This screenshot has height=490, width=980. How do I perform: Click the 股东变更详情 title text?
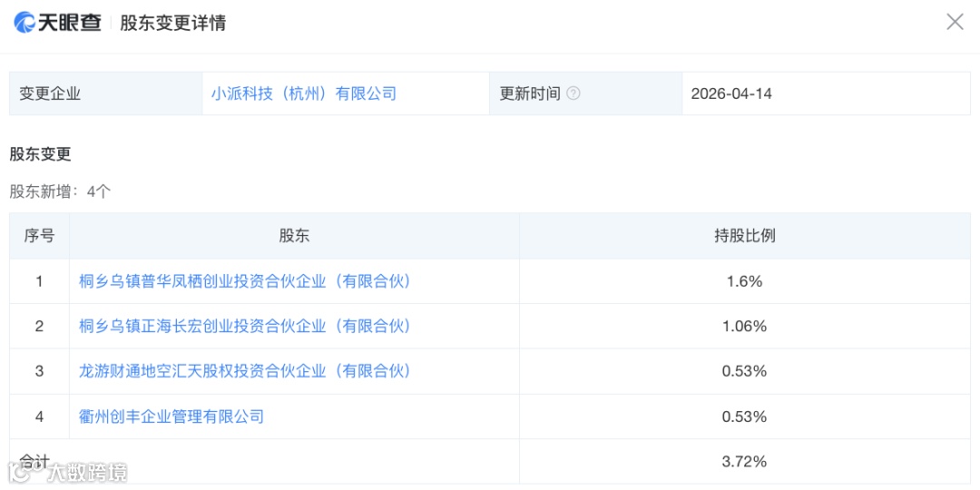coord(173,23)
